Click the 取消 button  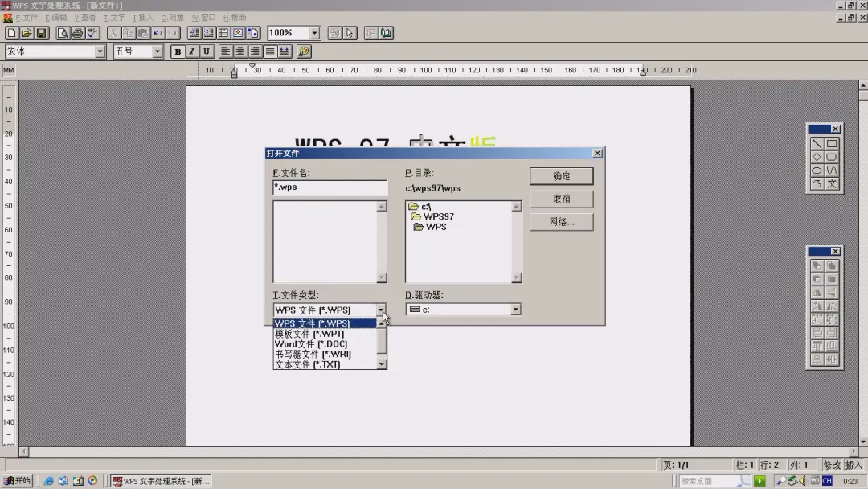point(561,199)
